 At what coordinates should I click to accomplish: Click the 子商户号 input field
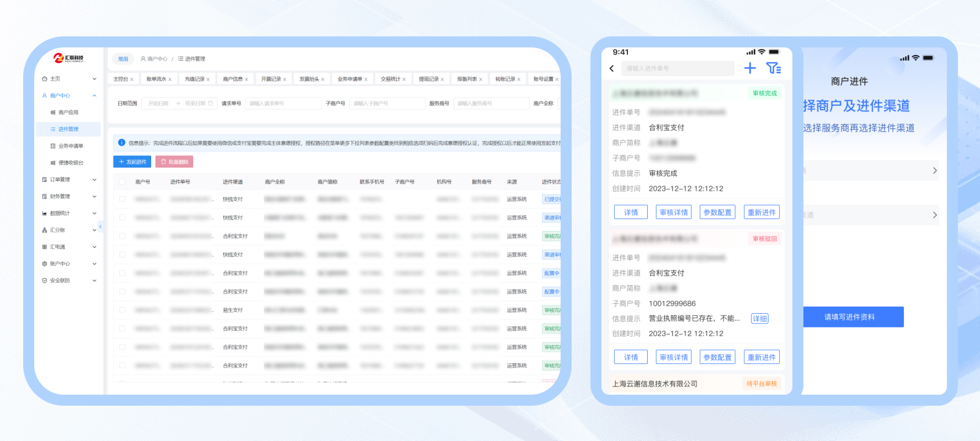coord(387,103)
